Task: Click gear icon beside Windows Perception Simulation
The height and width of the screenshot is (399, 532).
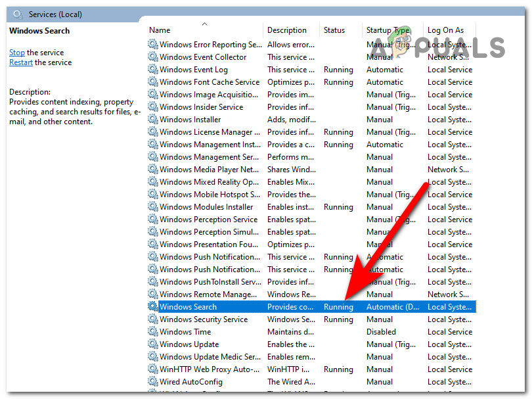Action: [x=153, y=231]
